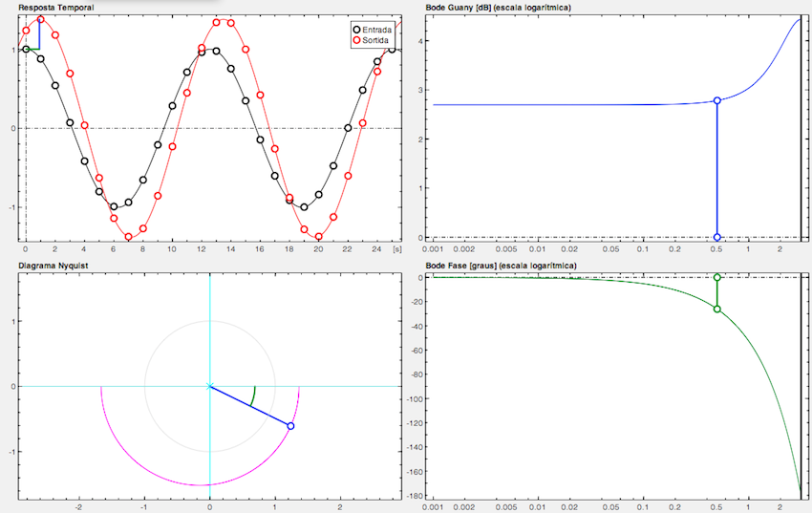The height and width of the screenshot is (513, 812).
Task: Click the red Sortida sample at time one
Action: (41, 20)
